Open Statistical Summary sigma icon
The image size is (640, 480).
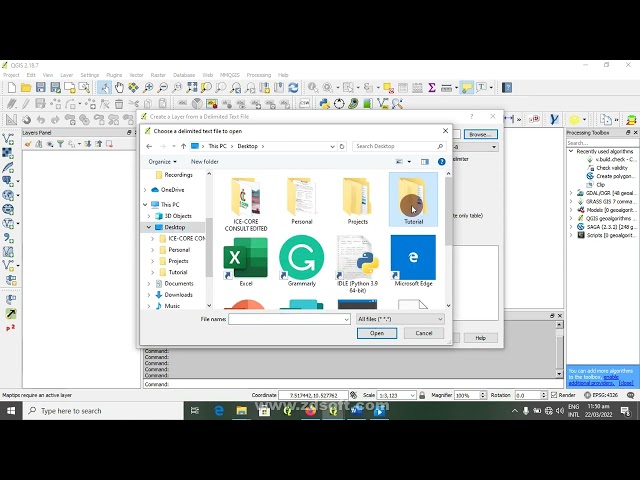(431, 87)
